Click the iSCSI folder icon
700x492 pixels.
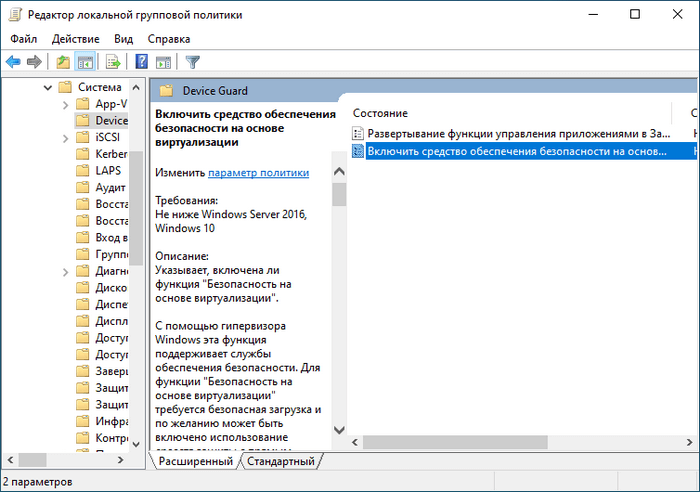(83, 138)
